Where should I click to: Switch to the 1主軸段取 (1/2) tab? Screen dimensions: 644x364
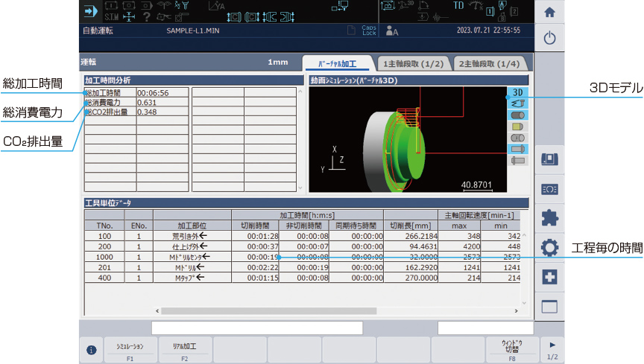pyautogui.click(x=413, y=64)
